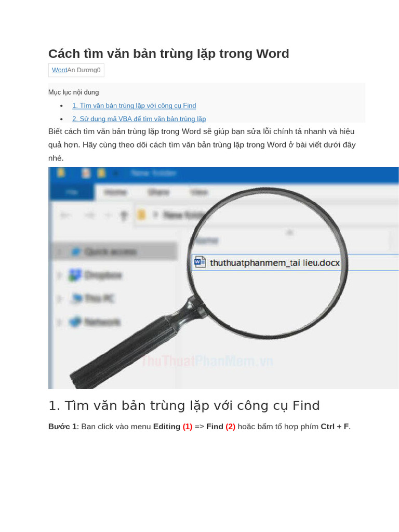
Task: Switch to the Share ribbon tab
Action: coord(158,192)
